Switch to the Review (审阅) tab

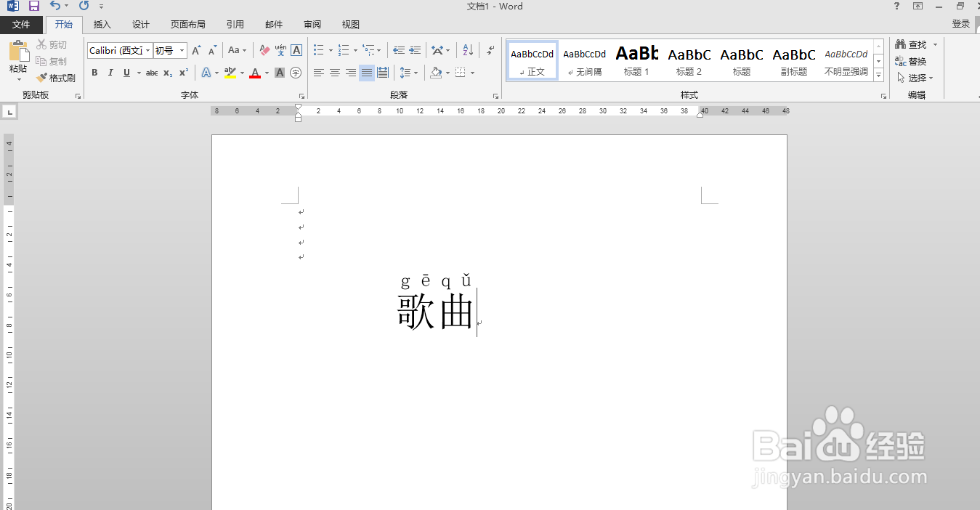(x=312, y=25)
